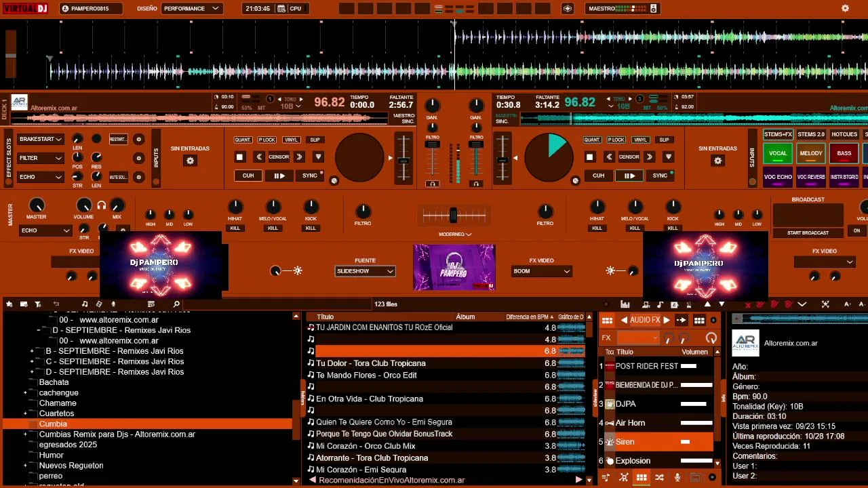Click the left deck play/pause button
This screenshot has width=868, height=488.
click(279, 176)
